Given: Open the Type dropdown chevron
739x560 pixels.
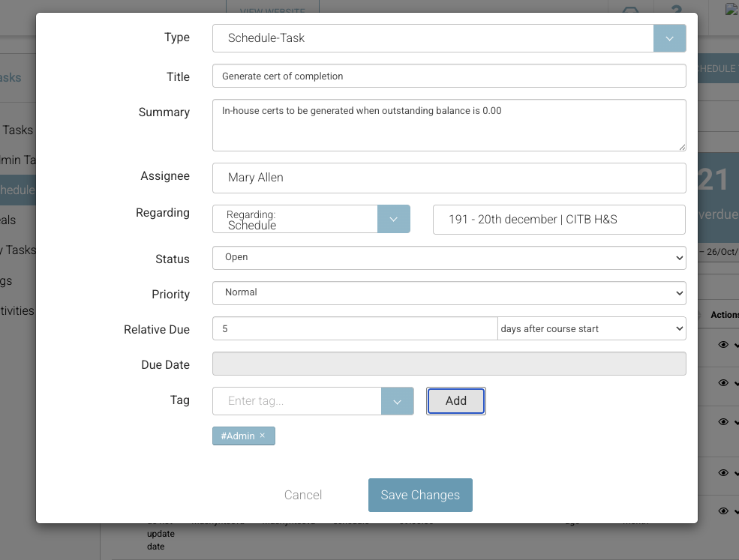Looking at the screenshot, I should [x=668, y=37].
